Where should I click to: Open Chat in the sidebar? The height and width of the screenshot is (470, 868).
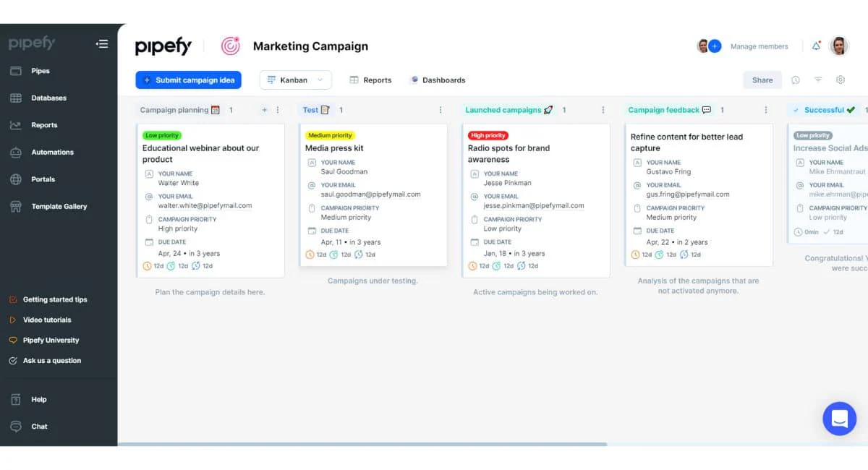39,427
